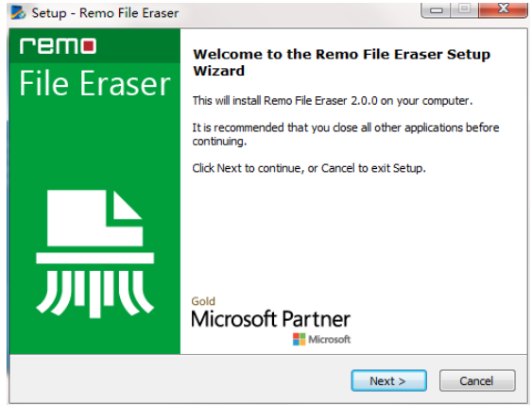Close the setup window with X
The height and width of the screenshot is (405, 532).
click(503, 8)
